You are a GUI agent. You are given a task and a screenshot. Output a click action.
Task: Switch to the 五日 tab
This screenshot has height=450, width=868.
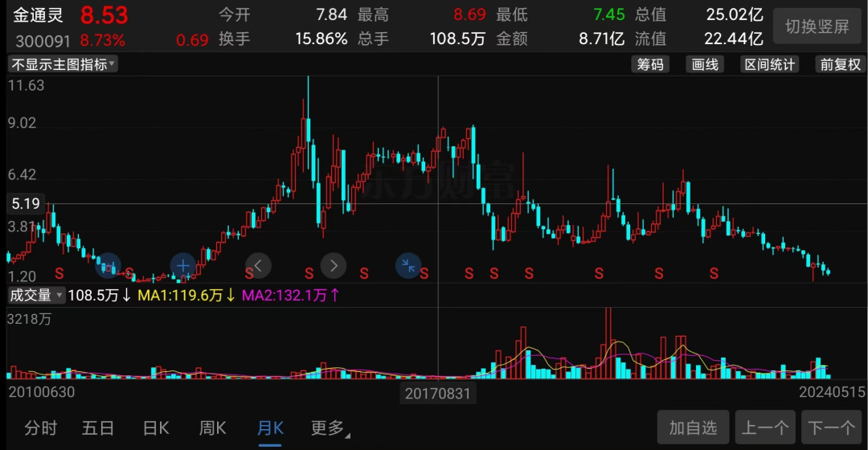pyautogui.click(x=98, y=427)
